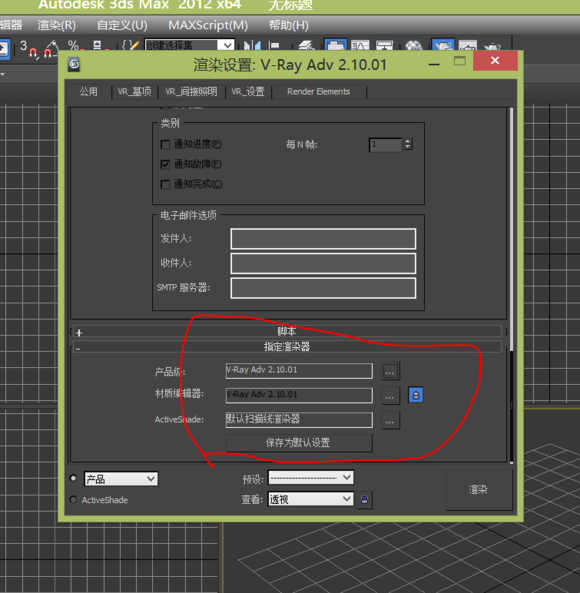Image resolution: width=580 pixels, height=593 pixels.
Task: Open the edit named selection sets icon
Action: click(x=130, y=46)
